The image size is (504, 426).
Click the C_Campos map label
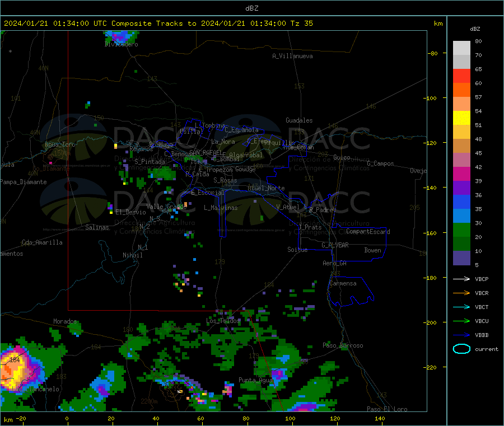click(x=380, y=163)
